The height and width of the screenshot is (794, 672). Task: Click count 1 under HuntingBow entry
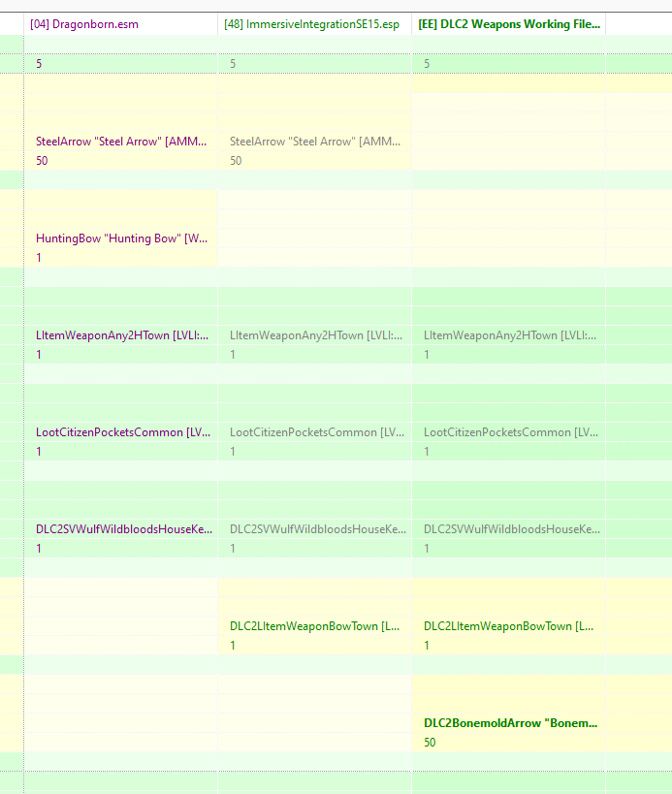click(x=39, y=258)
